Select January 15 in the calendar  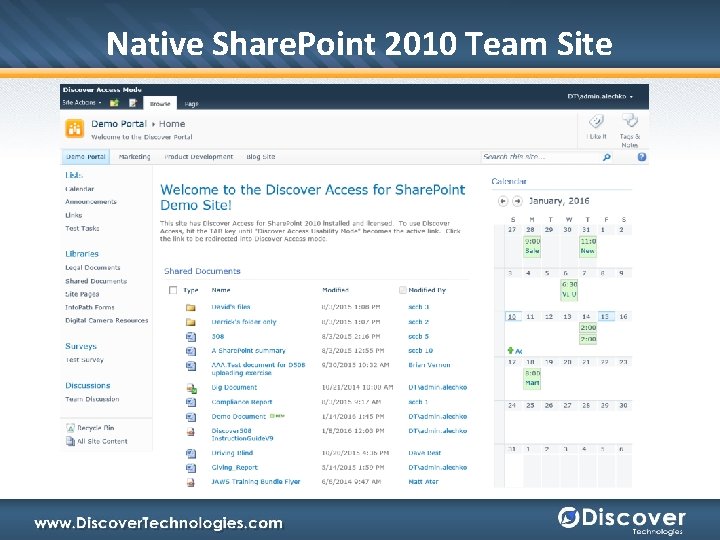tap(605, 316)
